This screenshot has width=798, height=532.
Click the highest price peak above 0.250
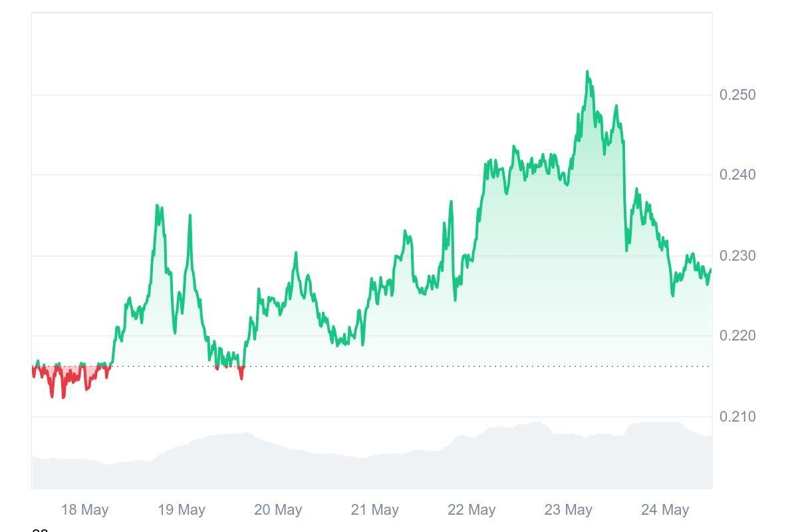coord(587,72)
